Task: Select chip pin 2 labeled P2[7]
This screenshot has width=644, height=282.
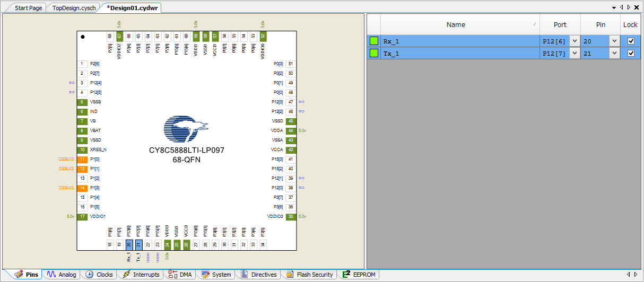Action: pyautogui.click(x=82, y=73)
